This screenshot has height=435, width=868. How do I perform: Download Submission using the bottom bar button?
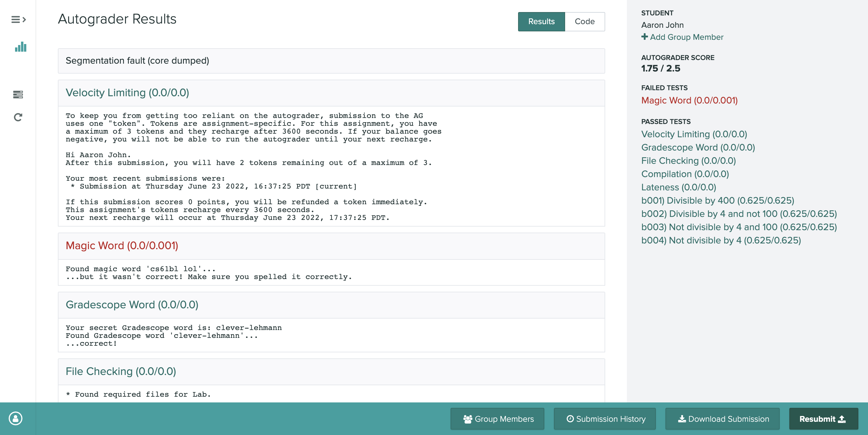722,419
